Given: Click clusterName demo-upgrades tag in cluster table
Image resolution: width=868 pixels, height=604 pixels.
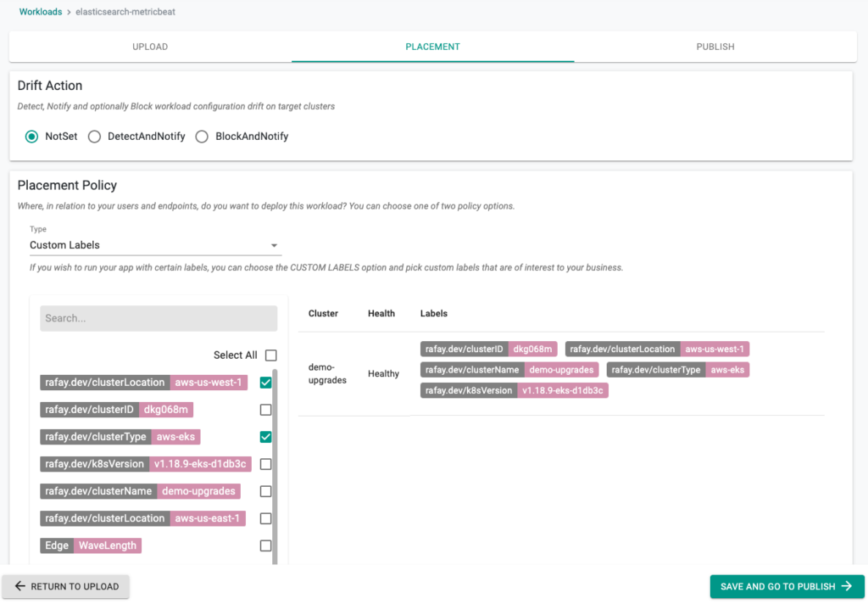Looking at the screenshot, I should pos(509,370).
